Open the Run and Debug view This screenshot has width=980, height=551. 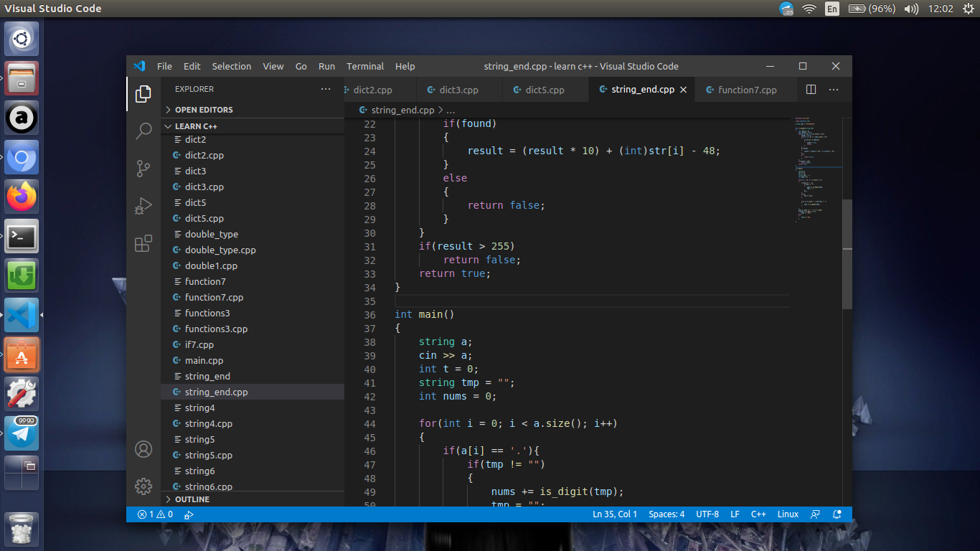[x=143, y=206]
